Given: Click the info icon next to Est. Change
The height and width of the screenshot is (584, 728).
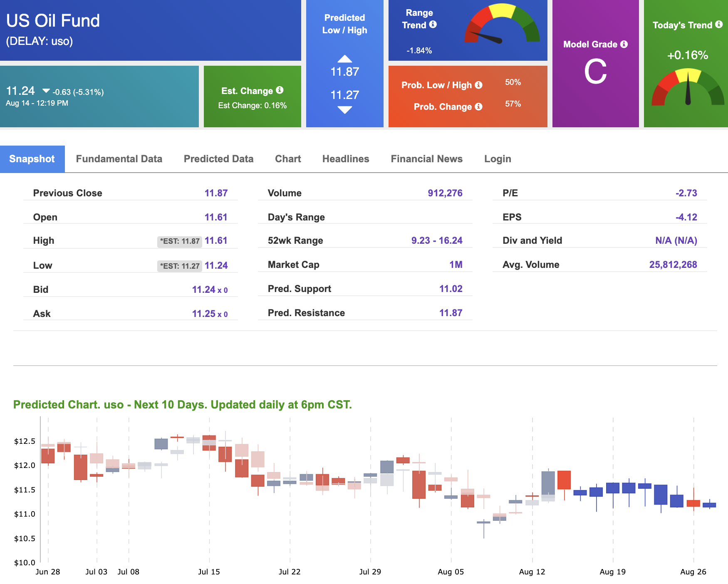Looking at the screenshot, I should click(x=280, y=90).
